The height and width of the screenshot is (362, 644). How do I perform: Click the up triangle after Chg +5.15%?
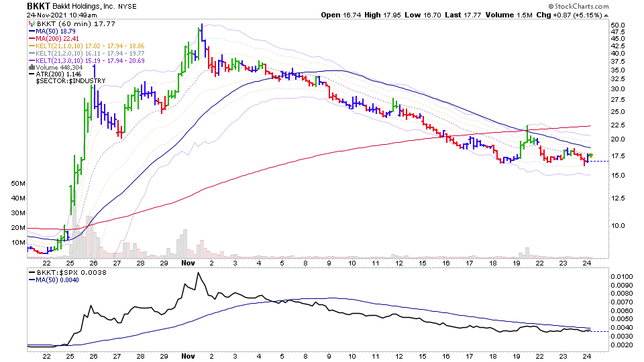point(606,15)
